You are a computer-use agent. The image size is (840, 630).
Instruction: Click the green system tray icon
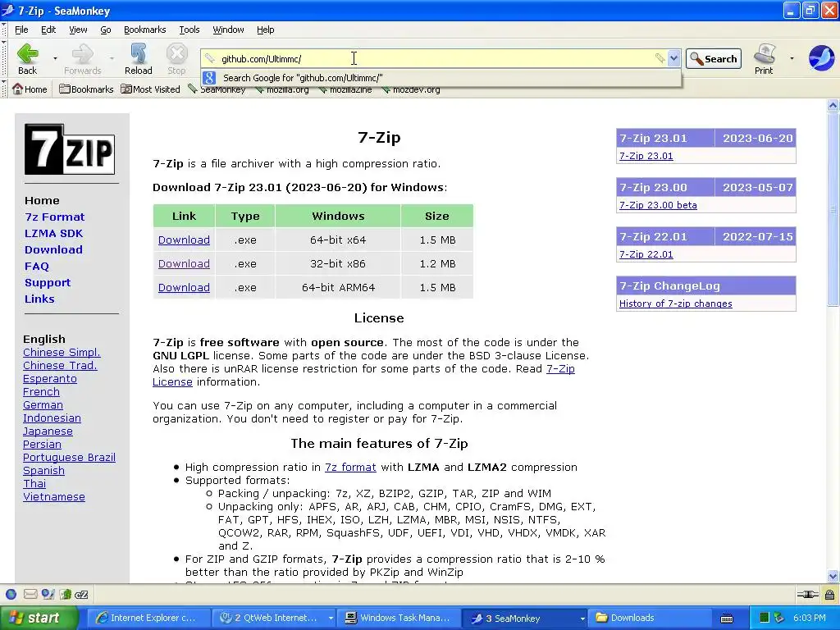(x=765, y=618)
